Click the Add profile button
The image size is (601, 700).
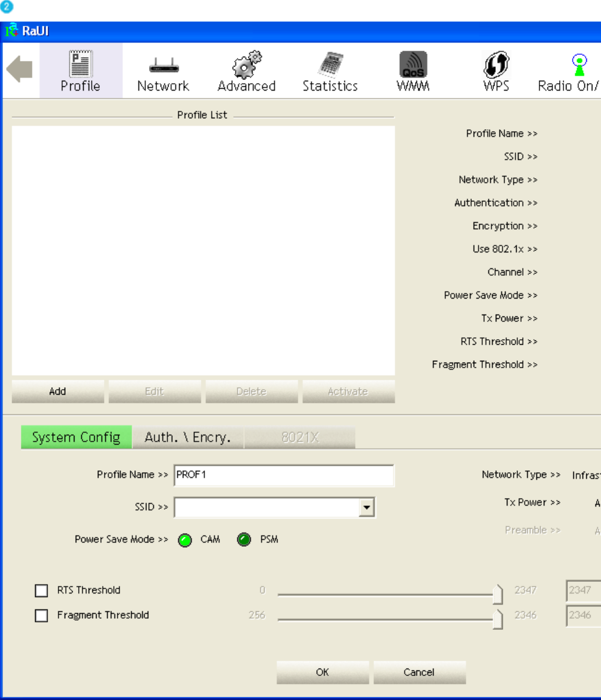(x=58, y=392)
